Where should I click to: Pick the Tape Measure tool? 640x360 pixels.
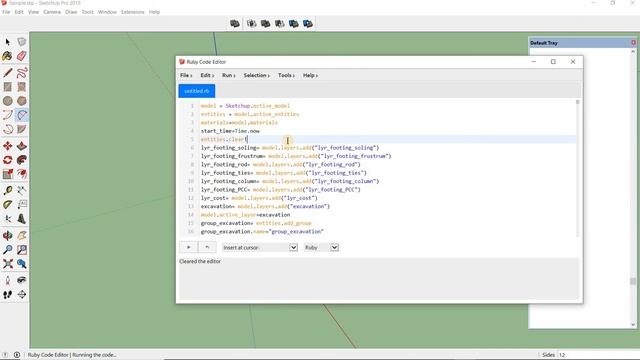[x=8, y=191]
